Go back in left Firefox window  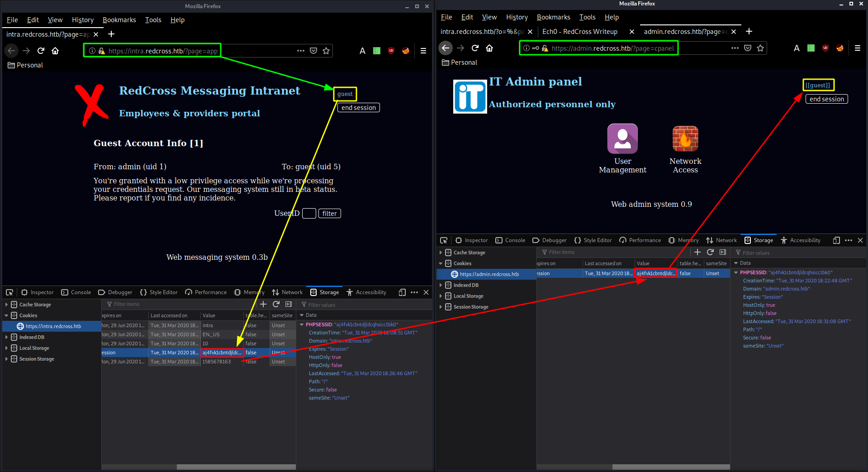pyautogui.click(x=12, y=51)
